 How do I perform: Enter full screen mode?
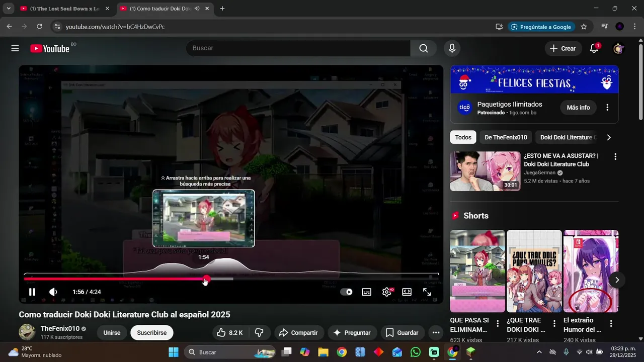pos(427,292)
